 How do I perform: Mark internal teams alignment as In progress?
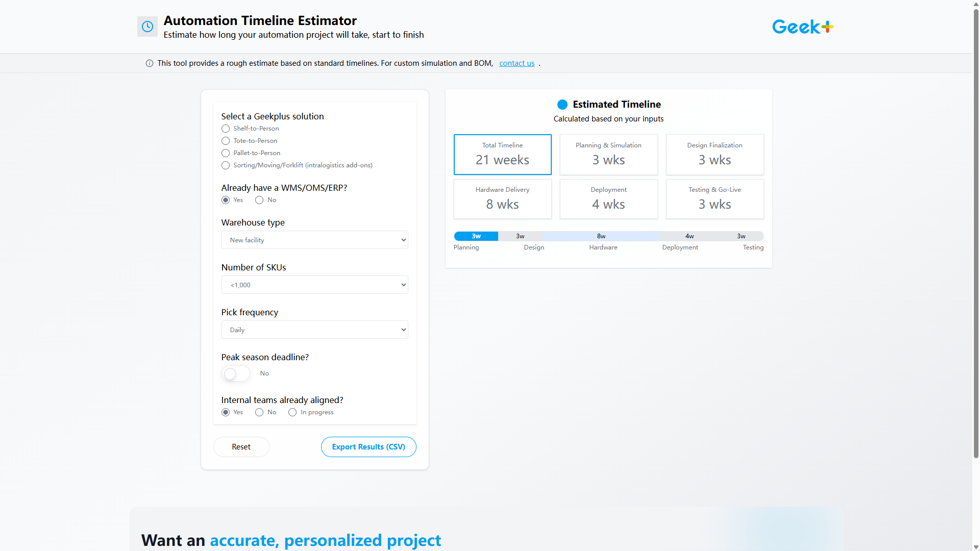click(292, 412)
